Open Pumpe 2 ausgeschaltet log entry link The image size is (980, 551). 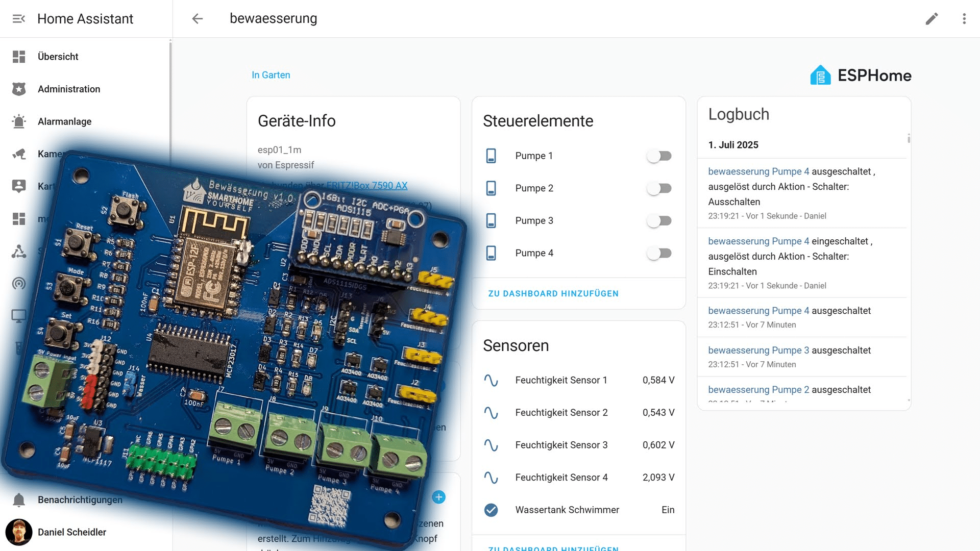tap(758, 390)
